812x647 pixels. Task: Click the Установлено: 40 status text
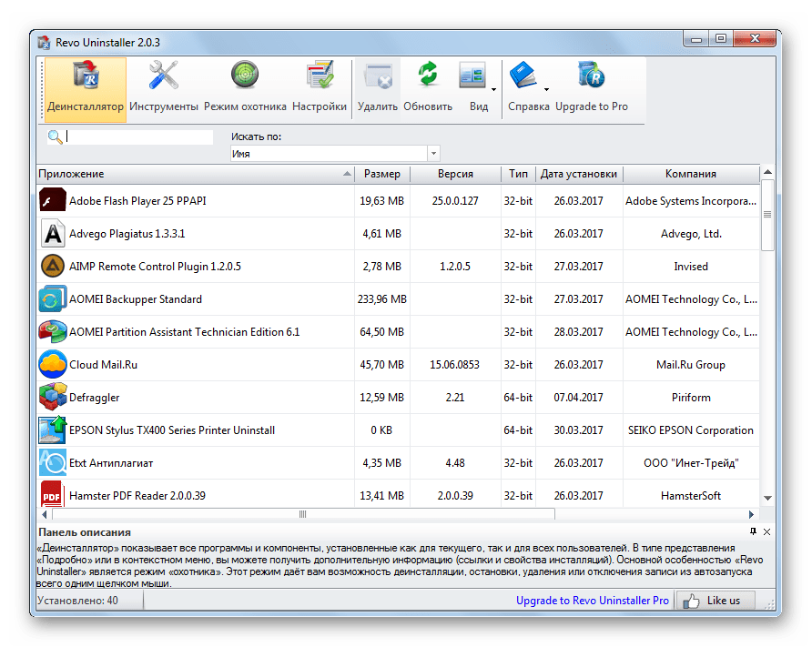pos(77,601)
